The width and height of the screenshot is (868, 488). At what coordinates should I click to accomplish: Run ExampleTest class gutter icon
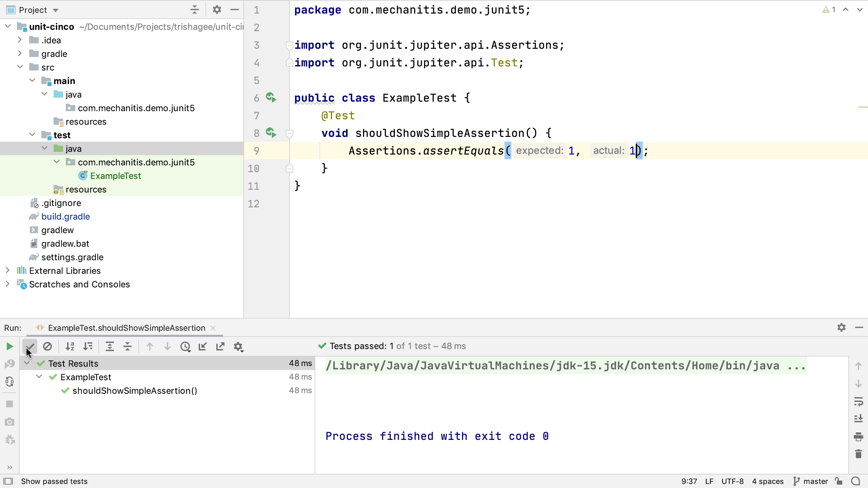[x=271, y=98]
